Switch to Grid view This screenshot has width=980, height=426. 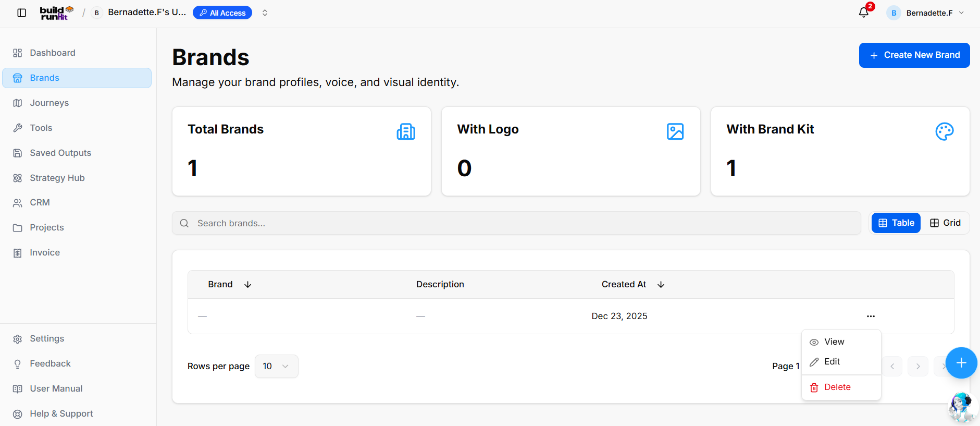coord(945,223)
